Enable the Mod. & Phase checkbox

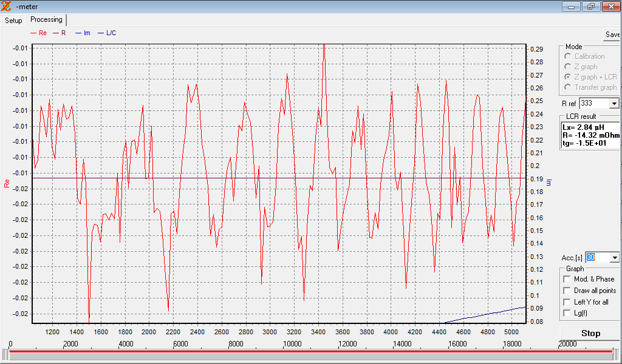coord(567,279)
